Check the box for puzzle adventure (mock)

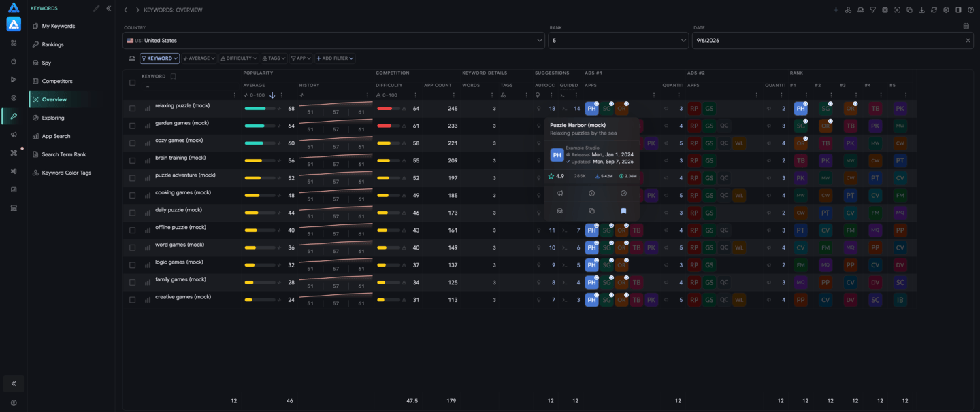tap(132, 178)
